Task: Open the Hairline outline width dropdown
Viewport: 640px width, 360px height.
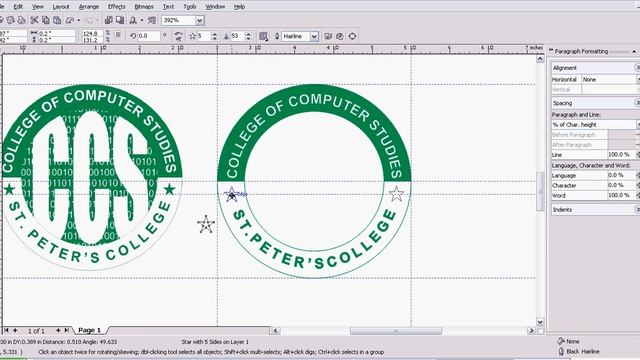Action: click(314, 36)
